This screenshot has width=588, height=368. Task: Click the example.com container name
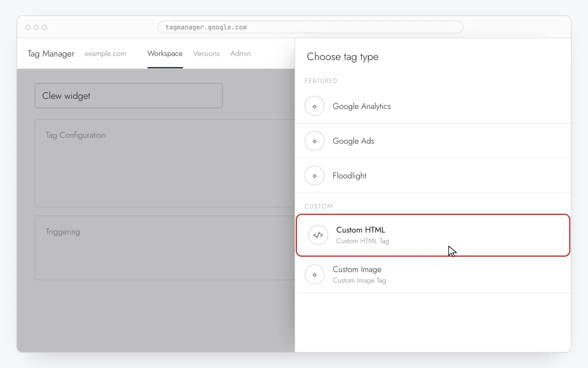click(x=105, y=53)
